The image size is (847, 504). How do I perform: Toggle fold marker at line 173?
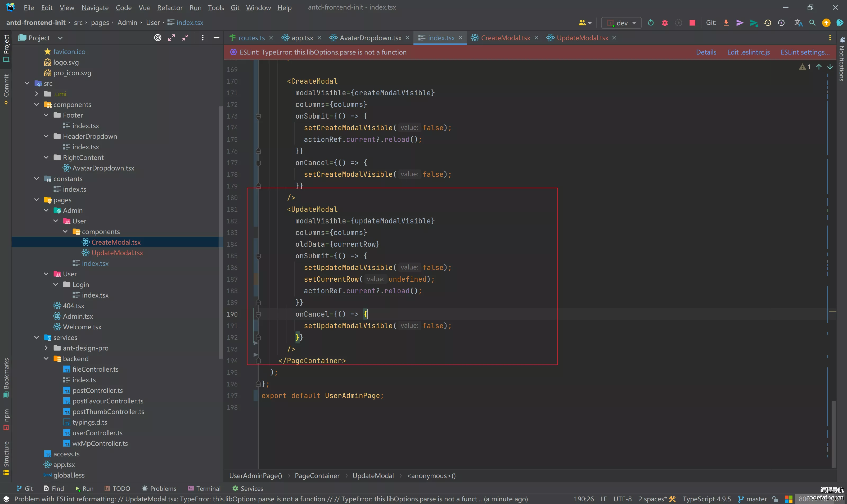pos(258,116)
